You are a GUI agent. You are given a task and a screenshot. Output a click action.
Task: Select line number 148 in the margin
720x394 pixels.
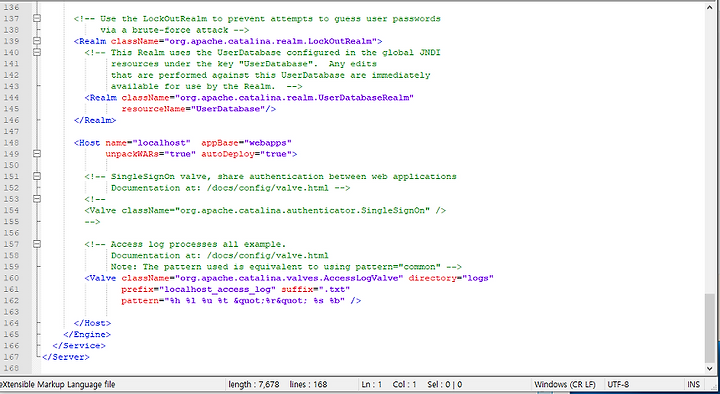tap(11, 142)
